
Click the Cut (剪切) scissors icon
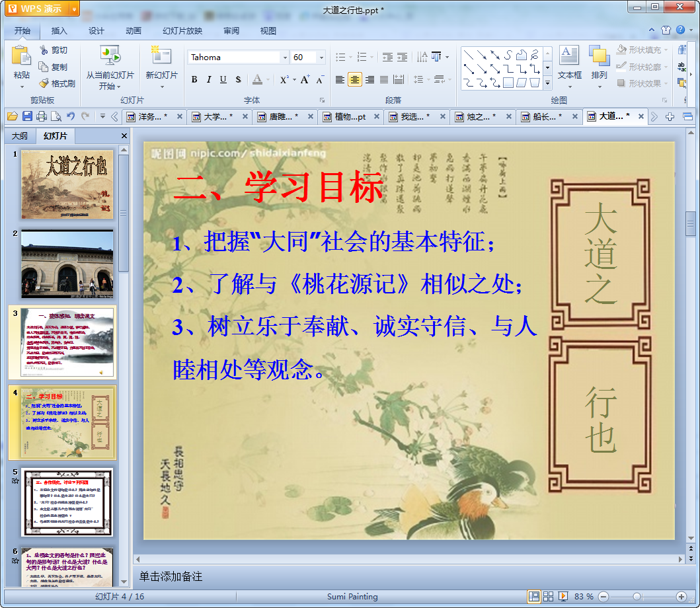point(44,50)
